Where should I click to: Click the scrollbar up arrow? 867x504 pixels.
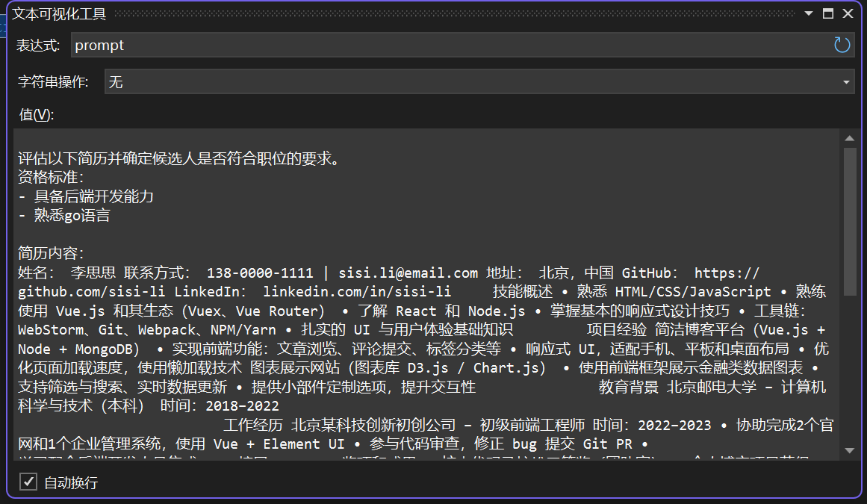[x=851, y=137]
